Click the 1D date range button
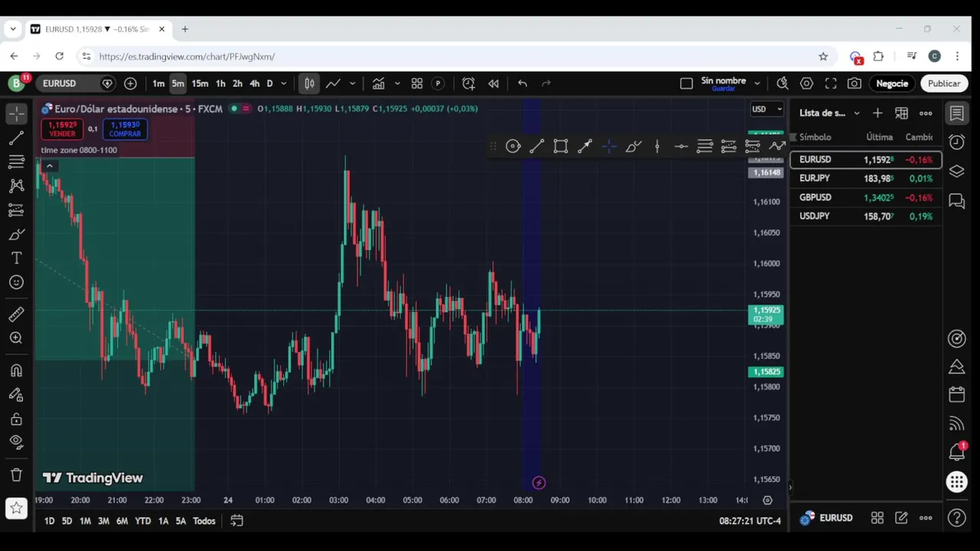 click(49, 521)
